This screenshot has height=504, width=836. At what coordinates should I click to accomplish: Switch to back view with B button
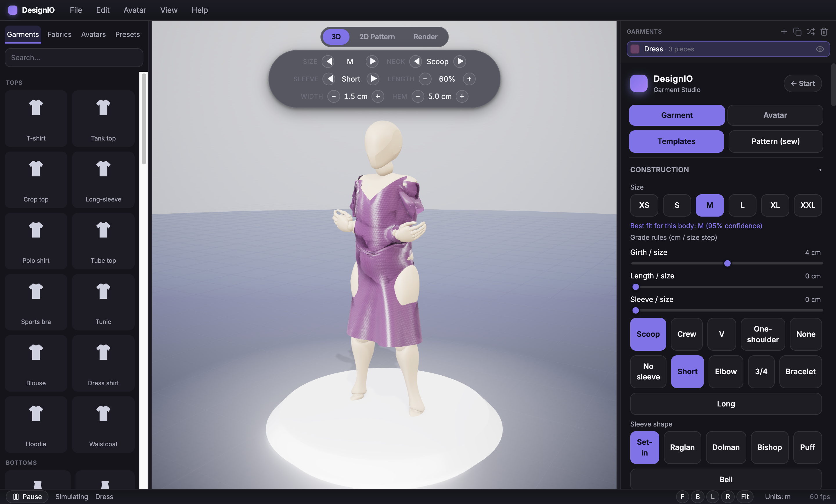click(698, 496)
